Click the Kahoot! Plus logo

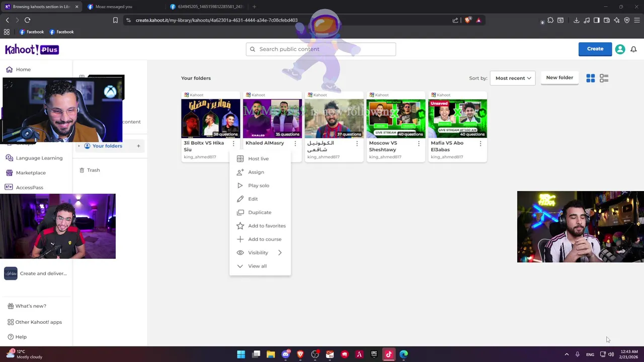click(32, 49)
